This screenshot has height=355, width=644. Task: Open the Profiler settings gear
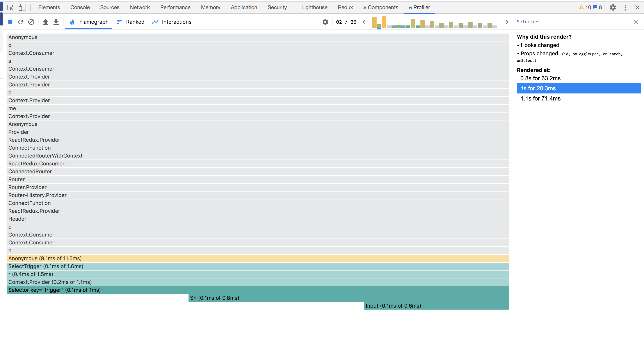pos(325,22)
